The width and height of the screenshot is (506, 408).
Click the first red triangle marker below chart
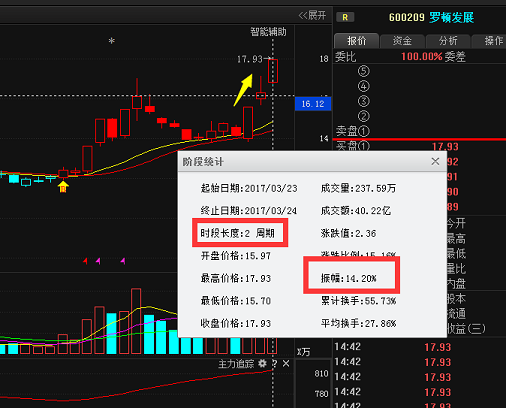85,261
